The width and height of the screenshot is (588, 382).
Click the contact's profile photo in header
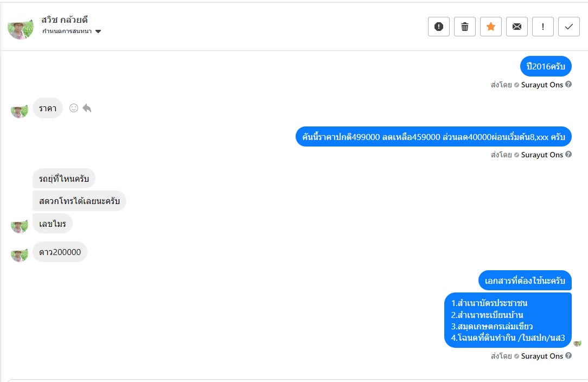click(x=21, y=27)
